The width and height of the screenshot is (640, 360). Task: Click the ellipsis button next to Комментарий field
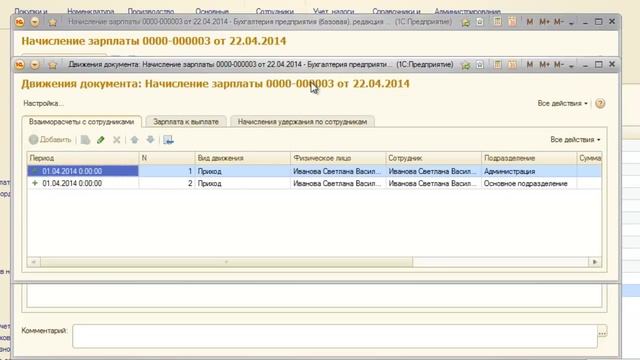pyautogui.click(x=602, y=332)
